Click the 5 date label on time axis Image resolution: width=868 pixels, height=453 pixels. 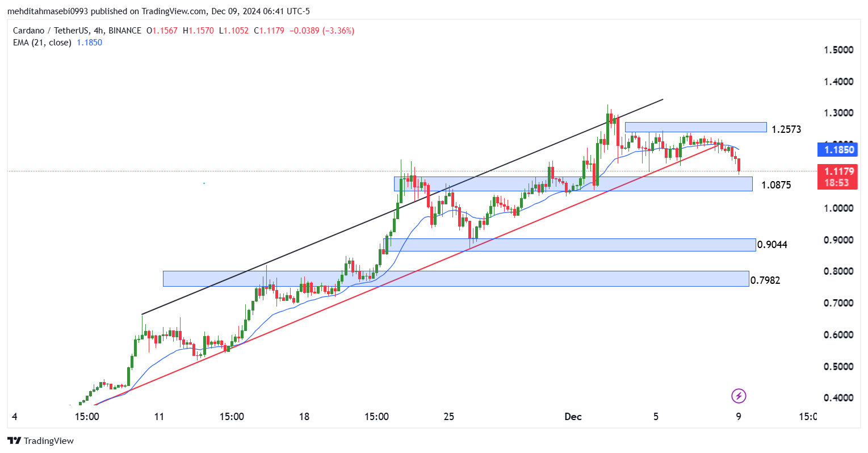pyautogui.click(x=656, y=417)
